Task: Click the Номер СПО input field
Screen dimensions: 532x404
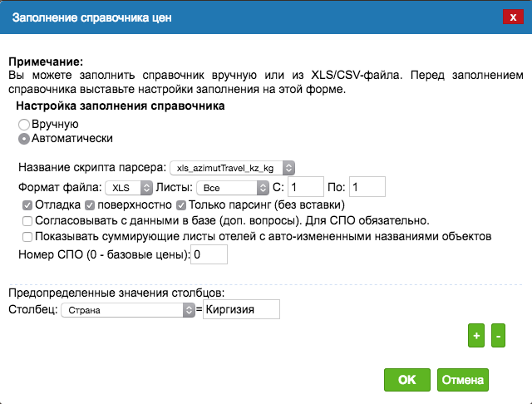Action: point(209,254)
